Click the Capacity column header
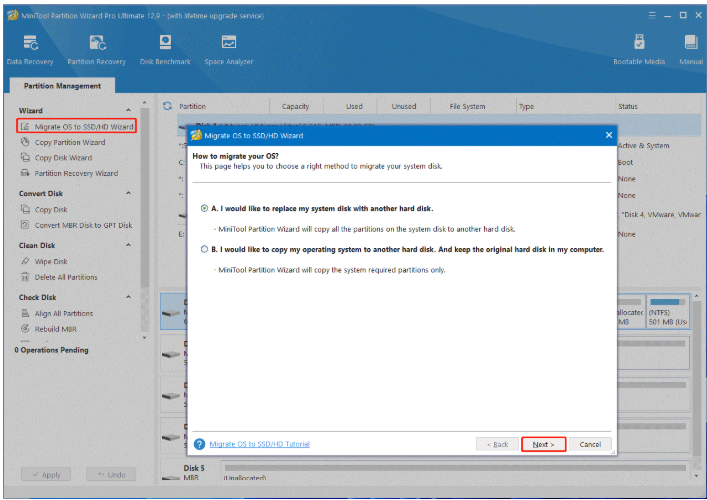 (x=295, y=106)
